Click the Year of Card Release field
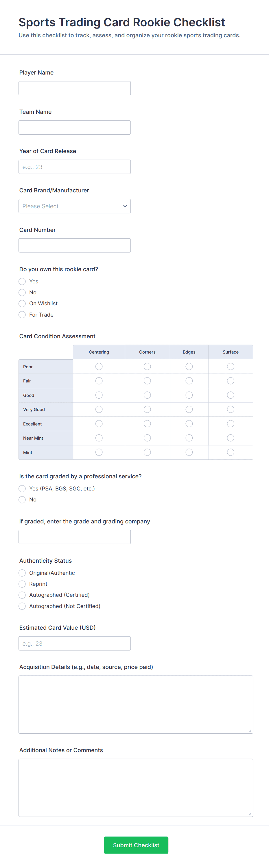 tap(75, 167)
